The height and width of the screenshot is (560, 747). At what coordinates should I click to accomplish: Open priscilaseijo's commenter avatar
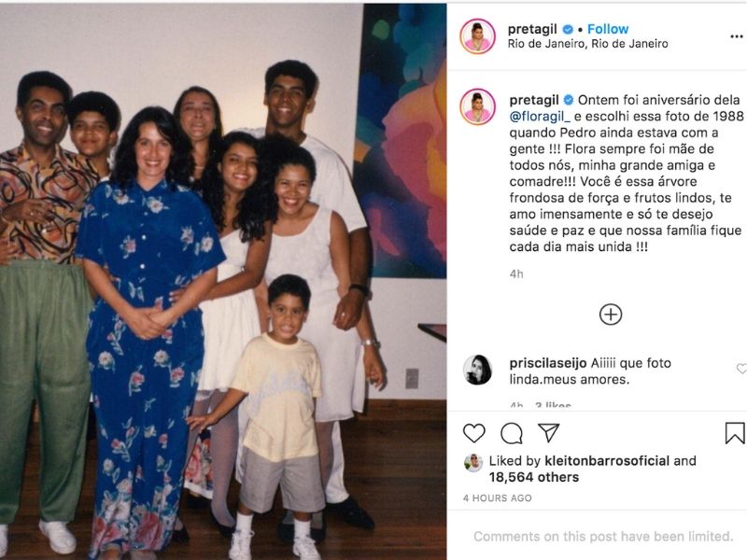pos(477,370)
